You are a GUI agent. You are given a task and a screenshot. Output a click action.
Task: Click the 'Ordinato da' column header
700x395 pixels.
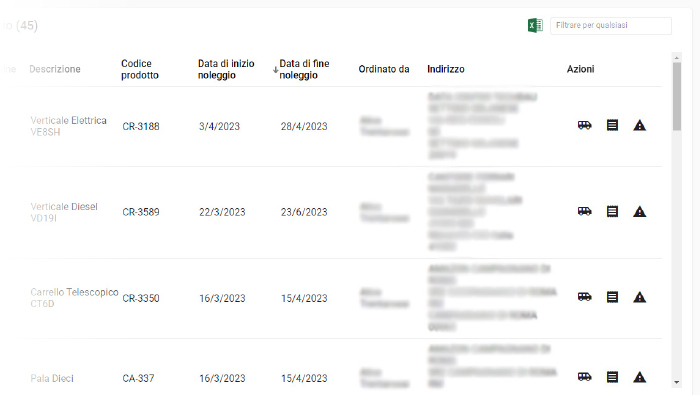click(384, 69)
